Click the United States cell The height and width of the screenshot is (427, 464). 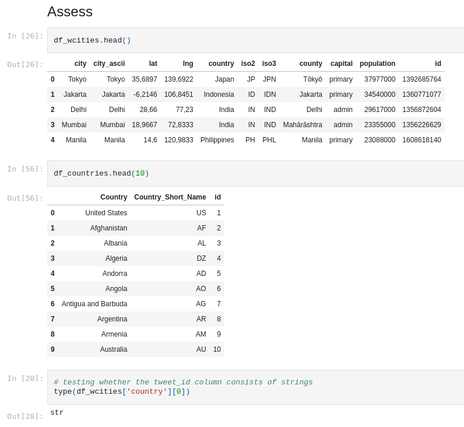(x=106, y=213)
